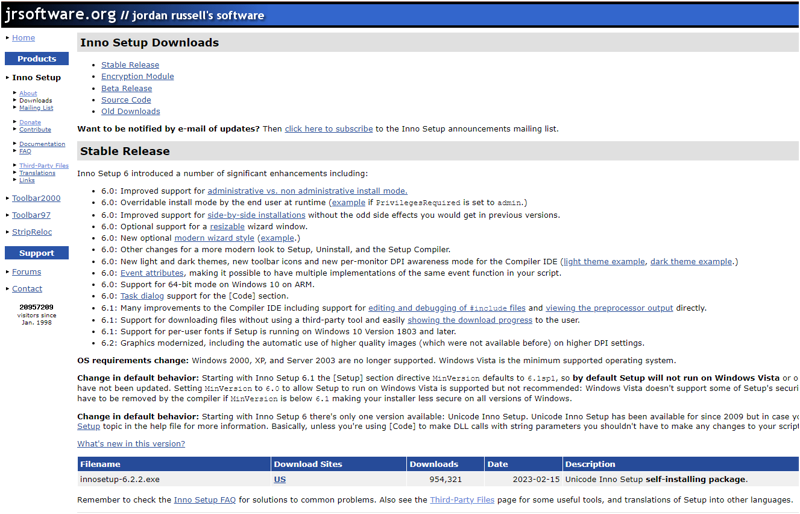Click the 'Stable Release' section heading

click(x=125, y=151)
